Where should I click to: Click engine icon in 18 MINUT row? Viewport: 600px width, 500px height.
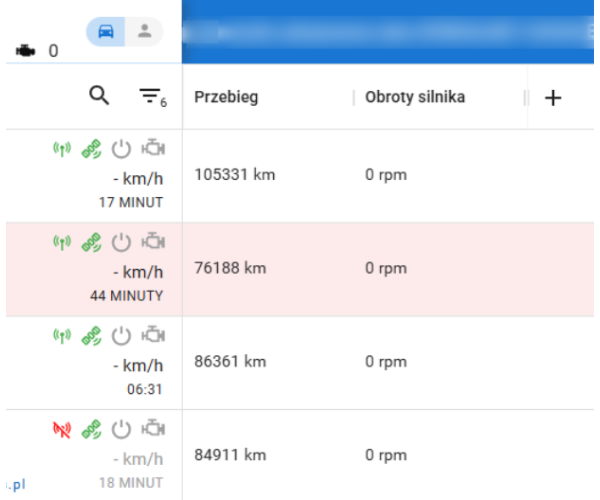(x=153, y=428)
